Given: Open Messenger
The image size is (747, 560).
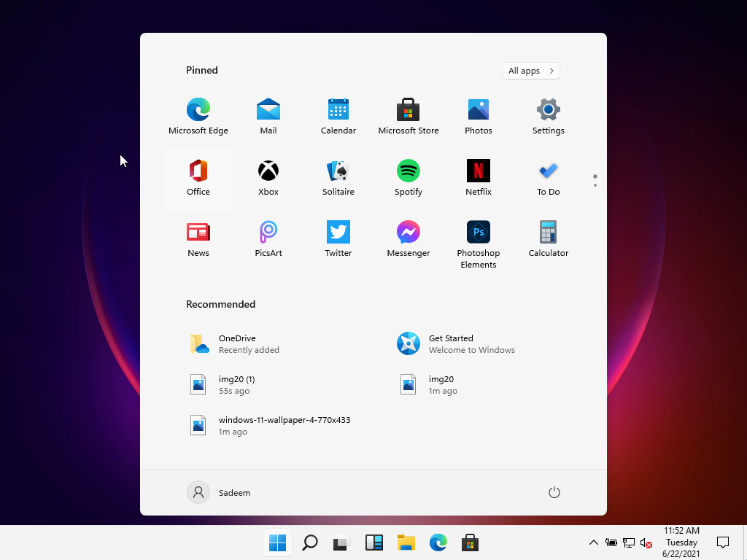Looking at the screenshot, I should (409, 239).
